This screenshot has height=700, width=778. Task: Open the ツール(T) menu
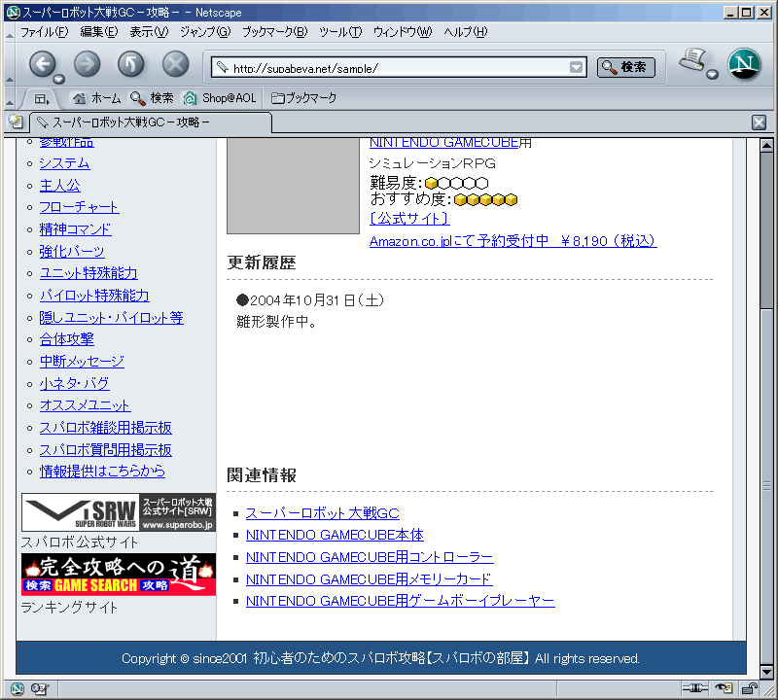(340, 32)
